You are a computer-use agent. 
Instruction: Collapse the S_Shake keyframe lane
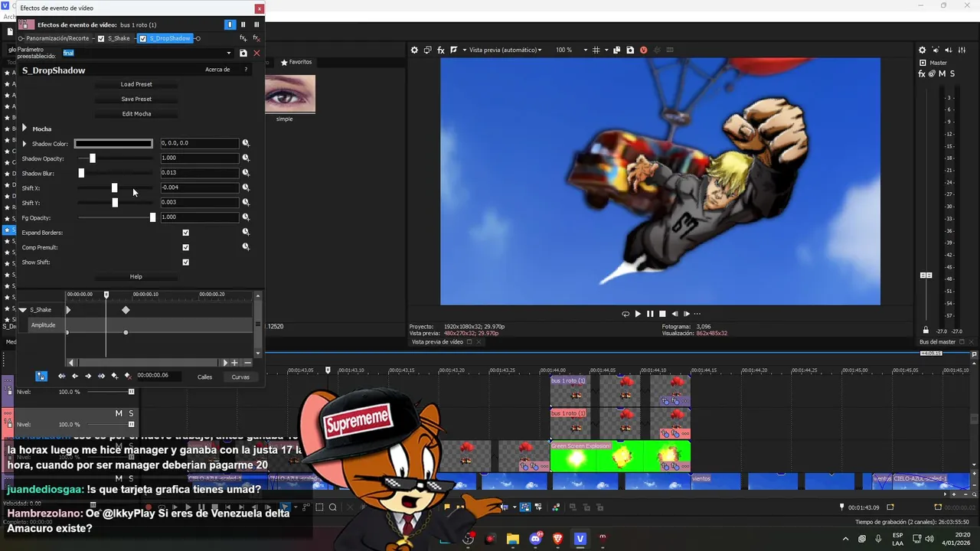tap(23, 310)
